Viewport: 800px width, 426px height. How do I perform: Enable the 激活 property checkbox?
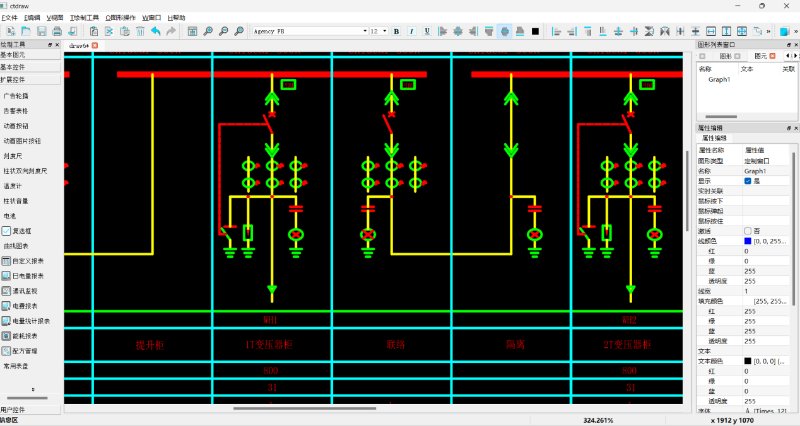coord(747,231)
